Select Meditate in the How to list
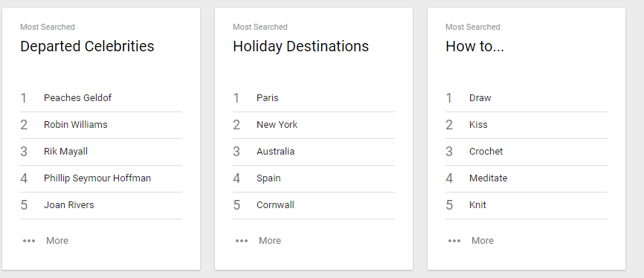Screen dimensions: 644x278 coord(527,178)
